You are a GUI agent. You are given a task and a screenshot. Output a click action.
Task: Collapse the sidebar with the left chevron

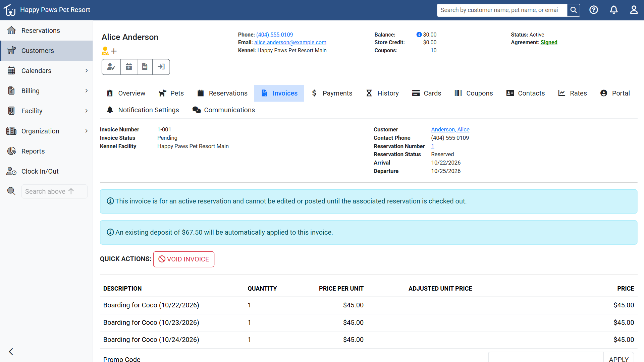[x=11, y=352]
